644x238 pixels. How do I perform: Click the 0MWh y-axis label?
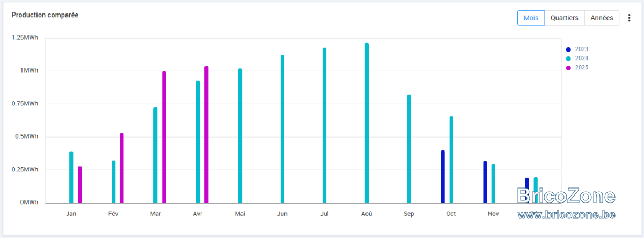(x=29, y=203)
